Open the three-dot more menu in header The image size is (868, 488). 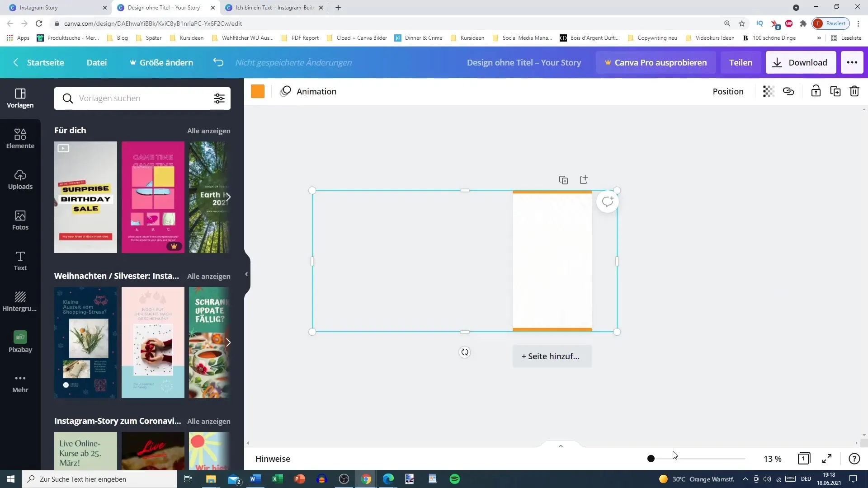coord(852,62)
